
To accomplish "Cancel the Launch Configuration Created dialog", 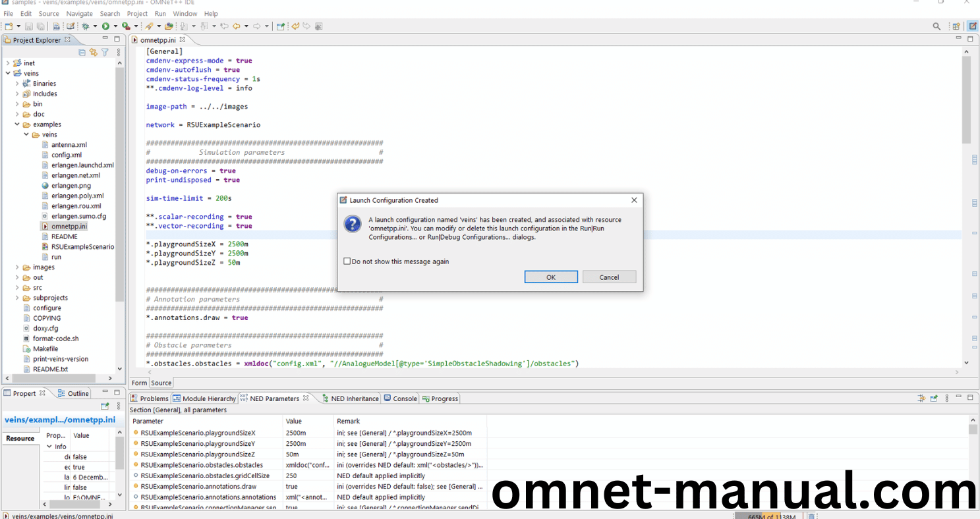I will (x=608, y=277).
